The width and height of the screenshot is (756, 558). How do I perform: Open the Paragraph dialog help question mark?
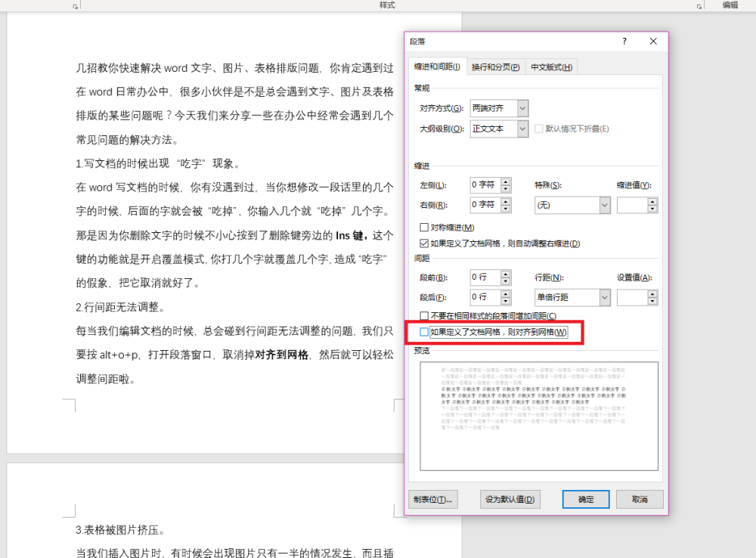point(624,42)
